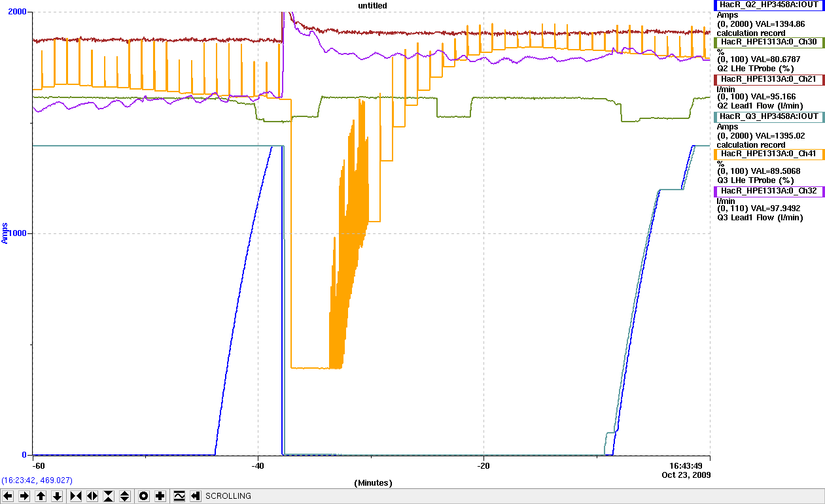
Task: Pan the graph left with the left arrow
Action: [8, 496]
